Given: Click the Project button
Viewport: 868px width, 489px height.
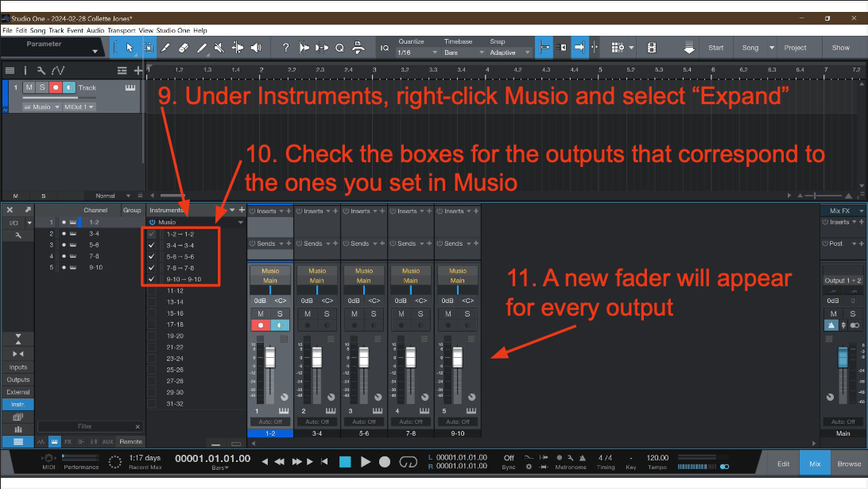Looking at the screenshot, I should (x=795, y=48).
